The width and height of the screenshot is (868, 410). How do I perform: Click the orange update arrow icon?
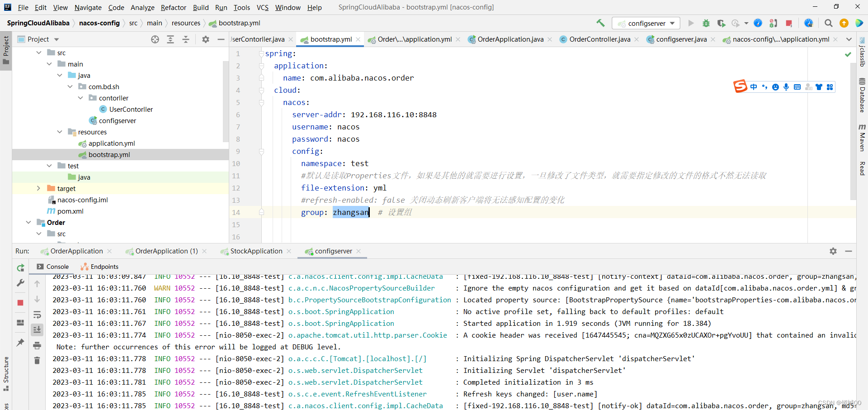pyautogui.click(x=844, y=23)
